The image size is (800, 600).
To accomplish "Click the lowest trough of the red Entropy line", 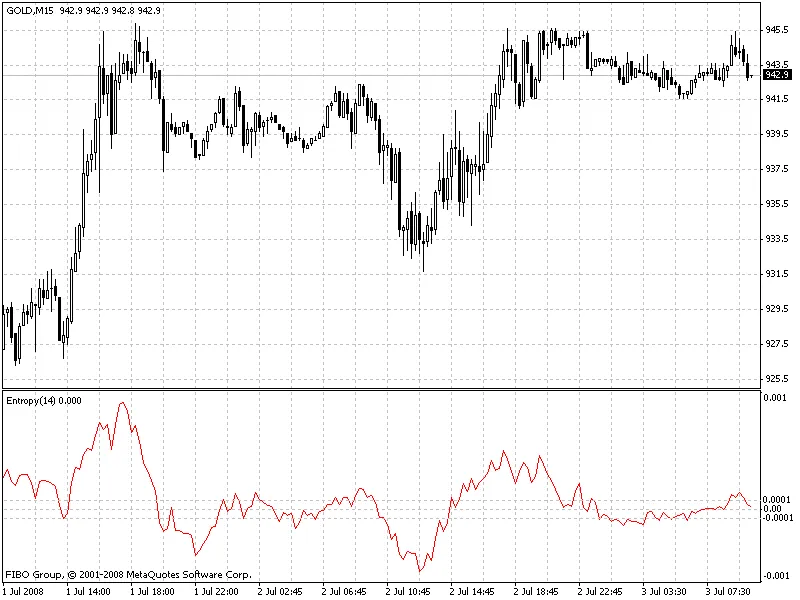I will 421,571.
